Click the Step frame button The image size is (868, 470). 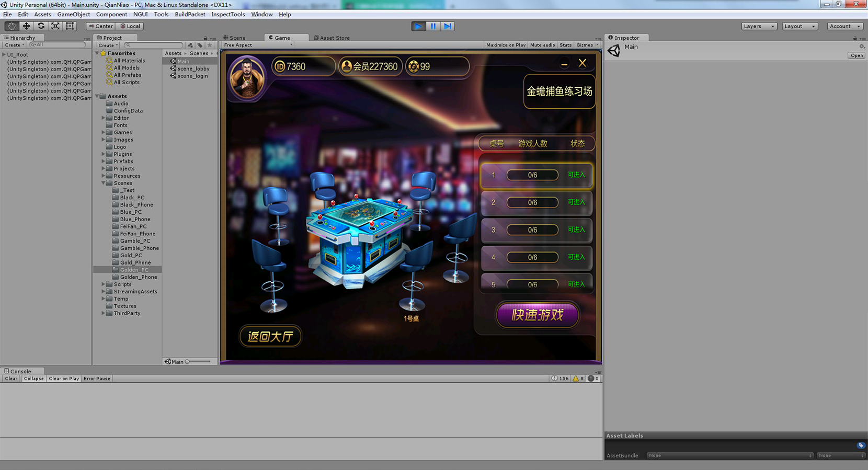point(448,26)
